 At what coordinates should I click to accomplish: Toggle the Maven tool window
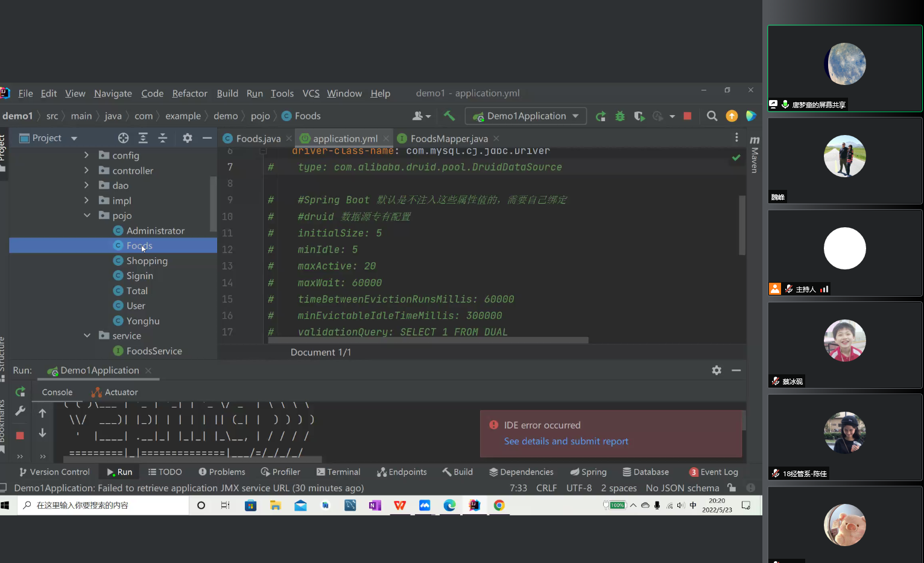755,154
